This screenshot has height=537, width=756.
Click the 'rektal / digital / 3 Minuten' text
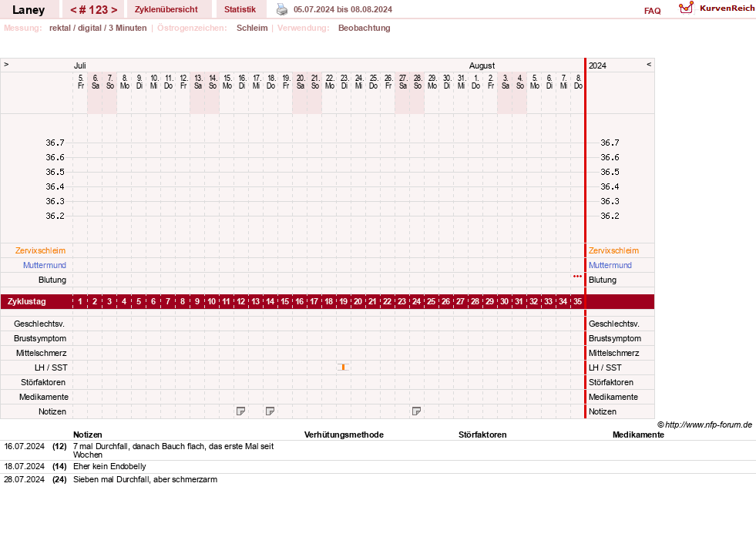[98, 28]
